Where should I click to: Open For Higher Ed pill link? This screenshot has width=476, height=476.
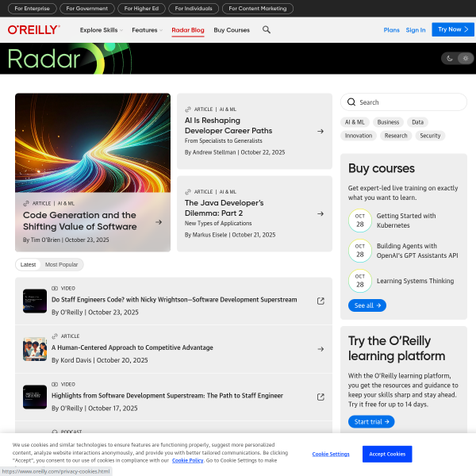141,9
